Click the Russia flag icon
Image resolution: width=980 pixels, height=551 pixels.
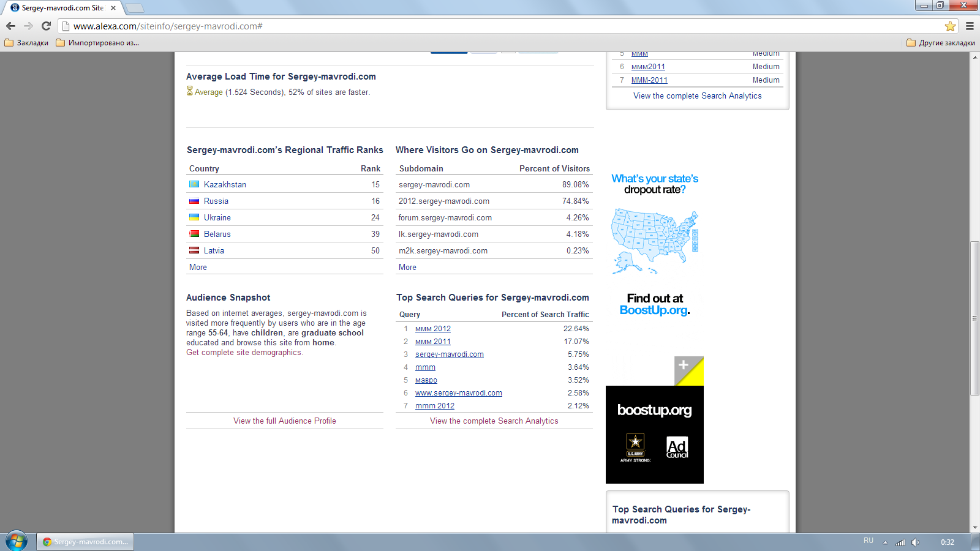[x=194, y=201]
